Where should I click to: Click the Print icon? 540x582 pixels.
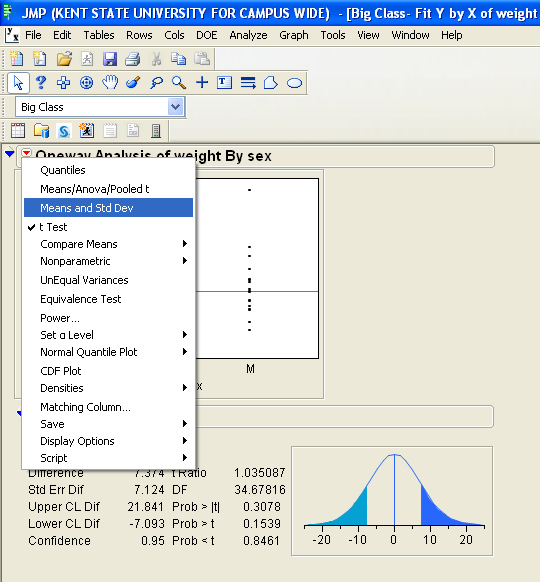coord(133,59)
